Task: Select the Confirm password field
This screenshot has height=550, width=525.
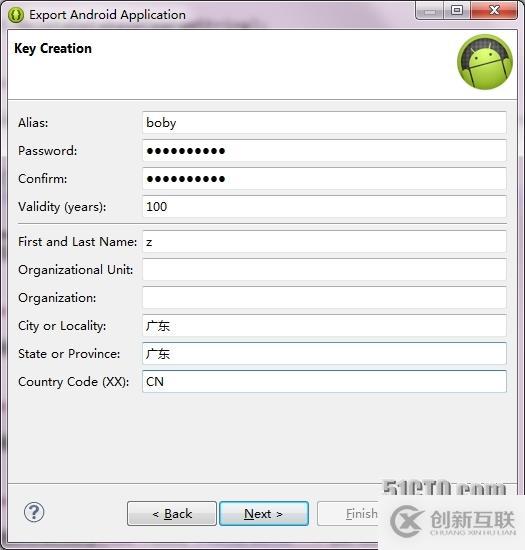Action: click(x=324, y=179)
